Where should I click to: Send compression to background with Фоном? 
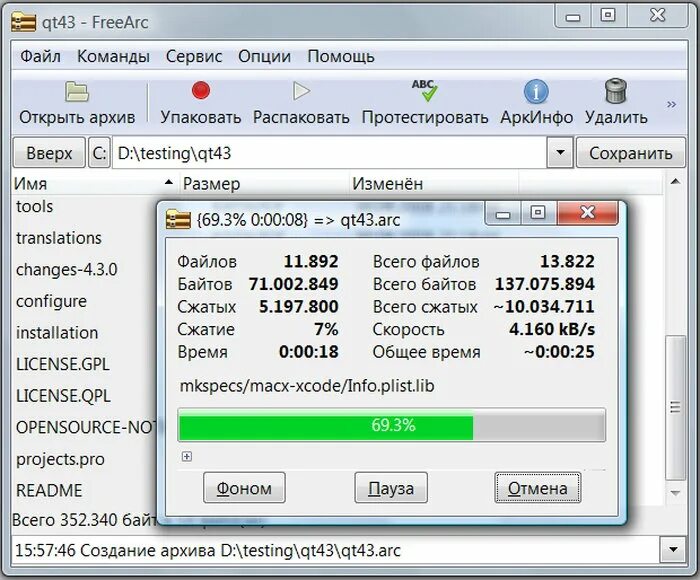244,488
